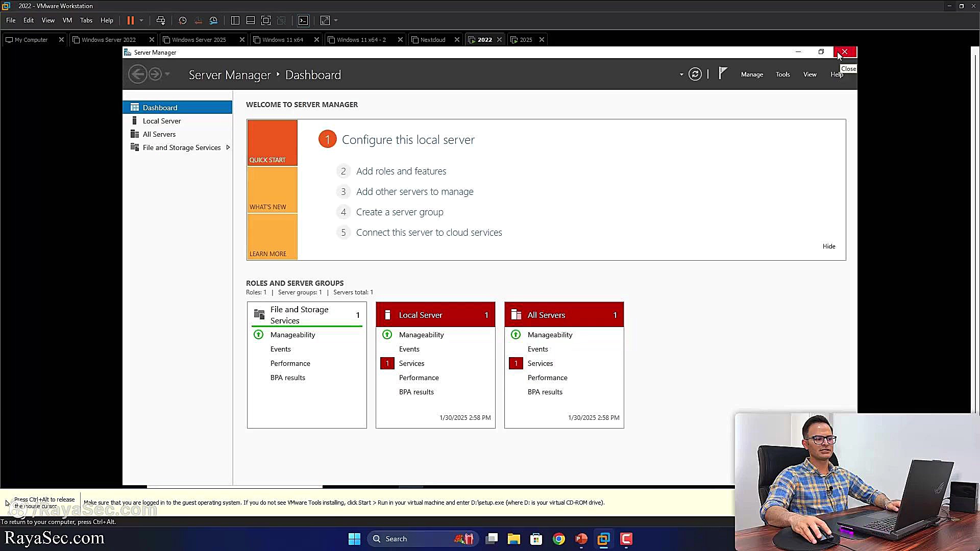Switch to the Nextcloud VM tab
Viewport: 980px width, 551px height.
[x=433, y=40]
